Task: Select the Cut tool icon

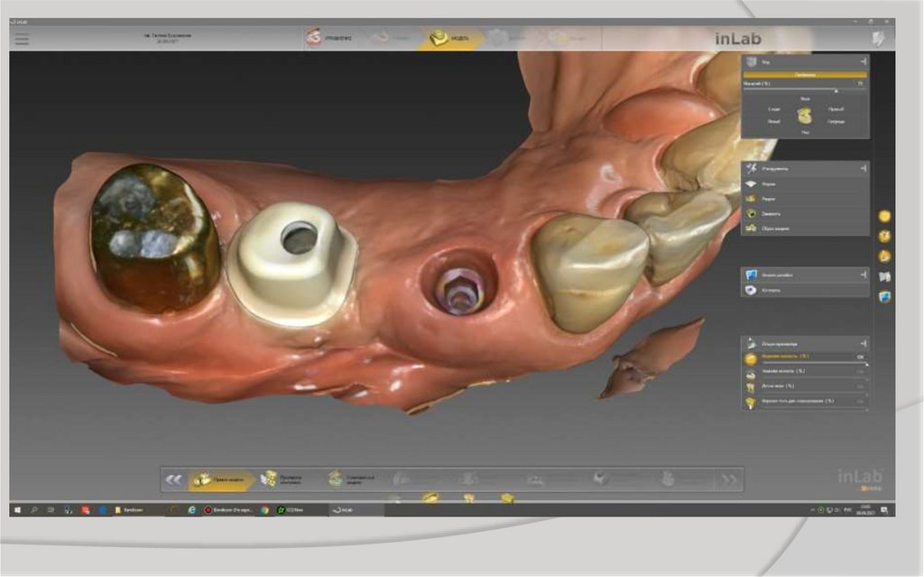Action: (751, 199)
